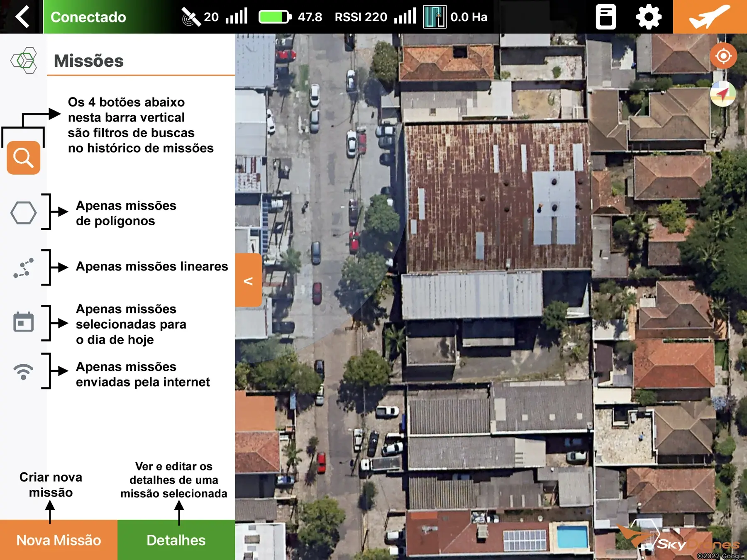The height and width of the screenshot is (560, 747).
Task: Click the Missões hexagon logo icon
Action: [24, 61]
